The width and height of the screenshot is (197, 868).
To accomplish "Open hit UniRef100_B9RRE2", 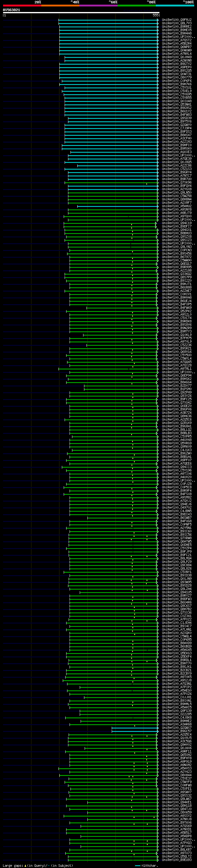I will coord(177,26).
